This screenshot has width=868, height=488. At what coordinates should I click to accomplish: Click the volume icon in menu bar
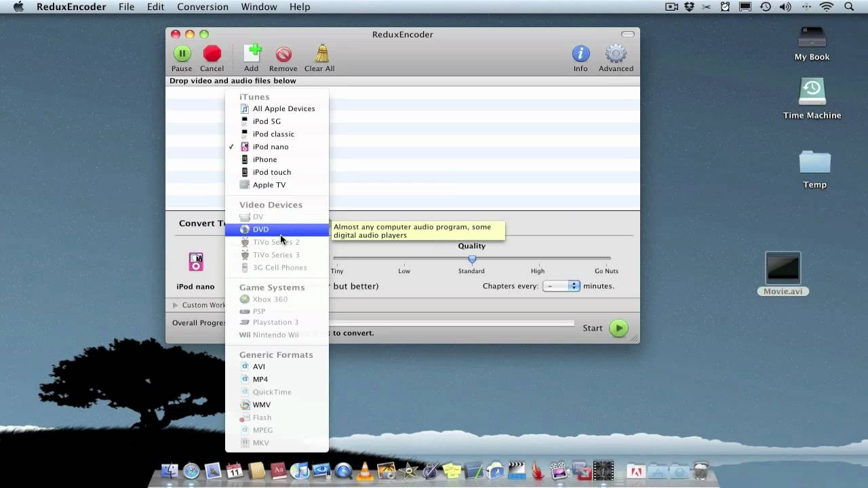point(785,7)
